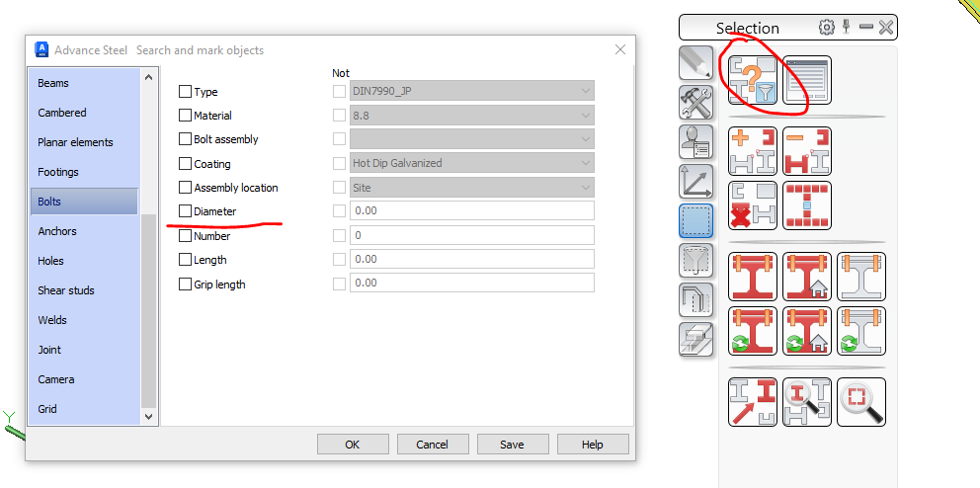The height and width of the screenshot is (488, 980).
Task: Open the empty Bolt assembly dropdown
Action: click(472, 138)
